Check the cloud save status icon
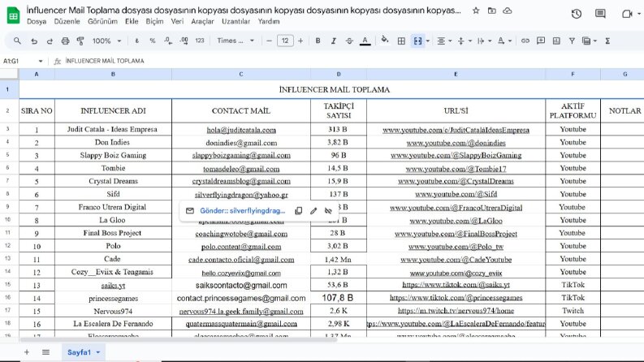The height and width of the screenshot is (362, 644). click(x=508, y=11)
